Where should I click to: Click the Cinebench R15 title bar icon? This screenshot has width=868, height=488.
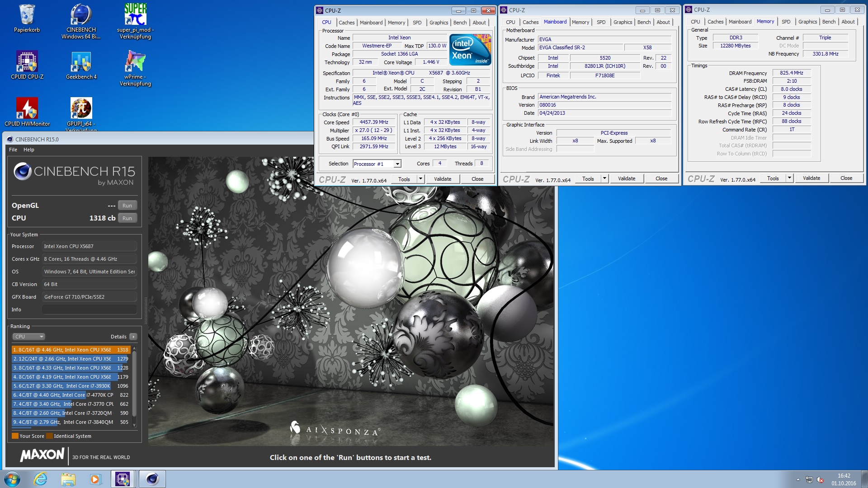tap(10, 139)
